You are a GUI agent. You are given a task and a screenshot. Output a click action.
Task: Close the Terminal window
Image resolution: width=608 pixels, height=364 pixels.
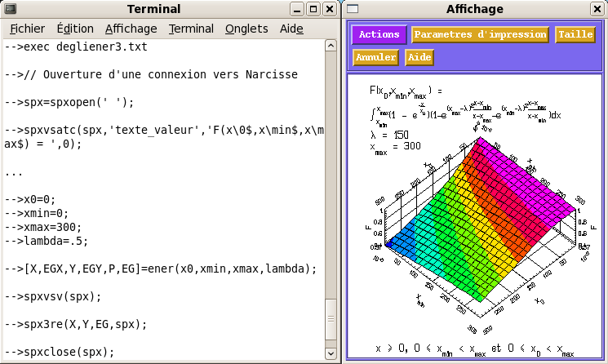click(x=329, y=9)
